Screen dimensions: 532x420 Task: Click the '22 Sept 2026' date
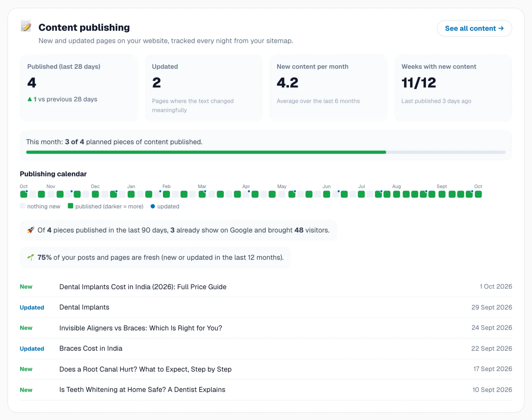click(x=492, y=348)
